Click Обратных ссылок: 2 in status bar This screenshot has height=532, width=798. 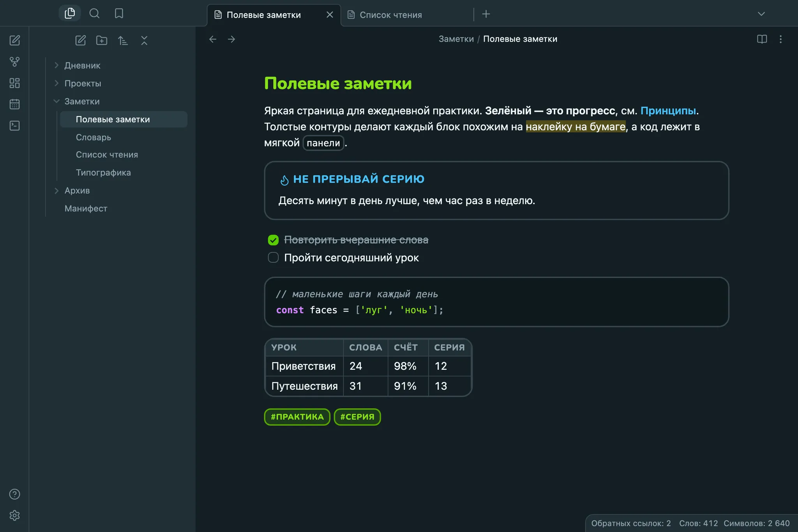631,523
